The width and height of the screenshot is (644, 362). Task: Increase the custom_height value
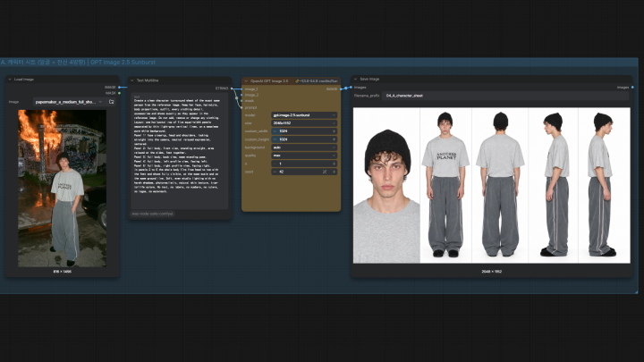[x=334, y=139]
